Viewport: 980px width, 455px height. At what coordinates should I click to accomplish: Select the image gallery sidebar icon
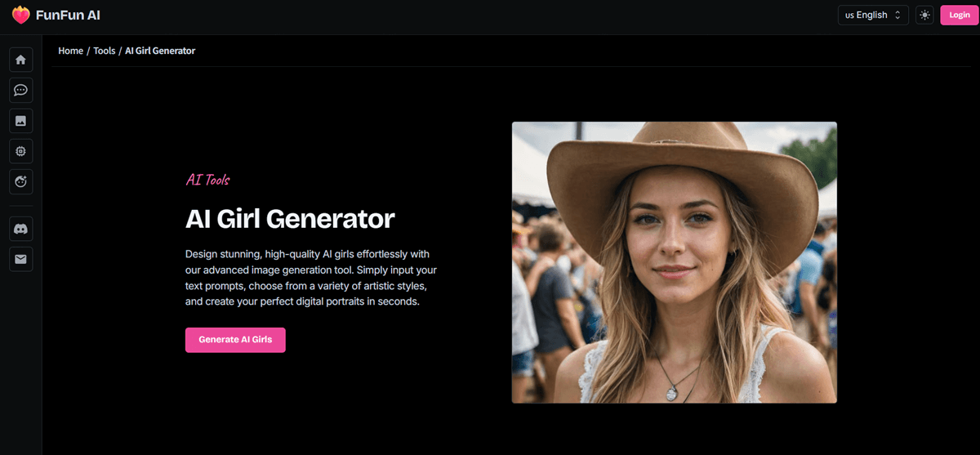click(21, 121)
